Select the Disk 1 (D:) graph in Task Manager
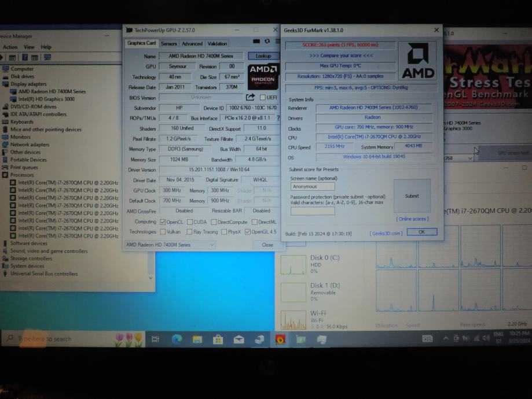 pos(293,292)
